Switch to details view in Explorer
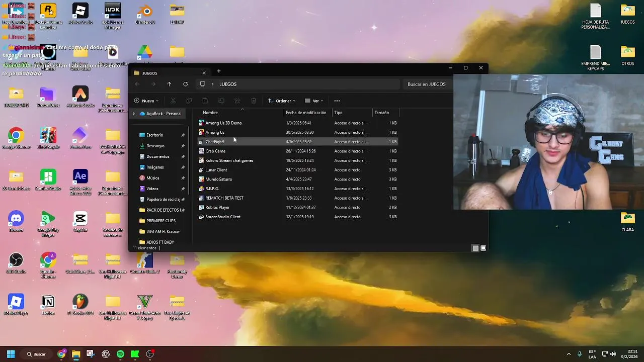 coord(475,248)
